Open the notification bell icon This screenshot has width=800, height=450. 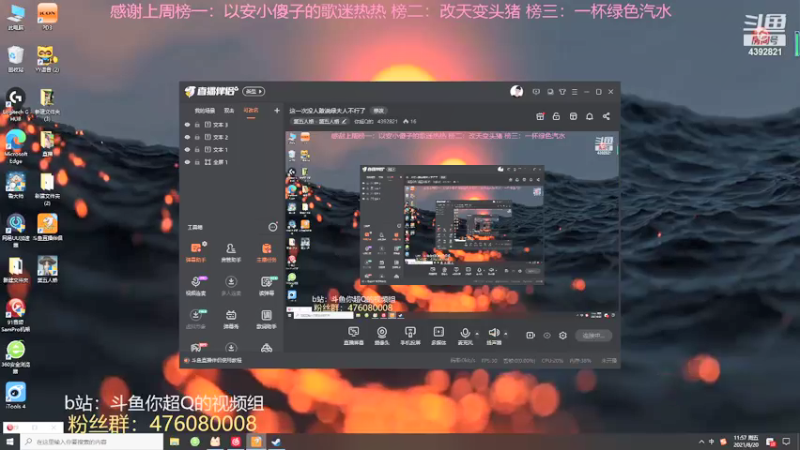coord(589,116)
